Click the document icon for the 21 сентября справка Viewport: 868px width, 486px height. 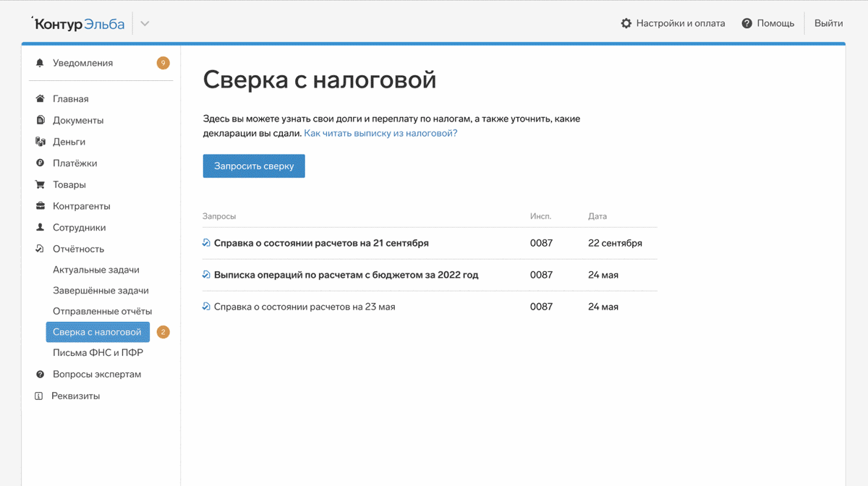click(206, 243)
